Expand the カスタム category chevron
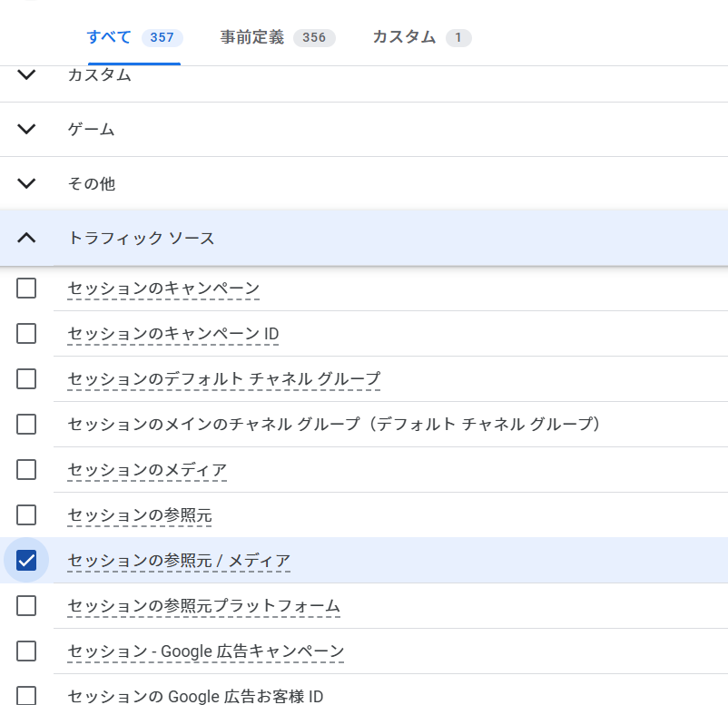 pos(26,75)
